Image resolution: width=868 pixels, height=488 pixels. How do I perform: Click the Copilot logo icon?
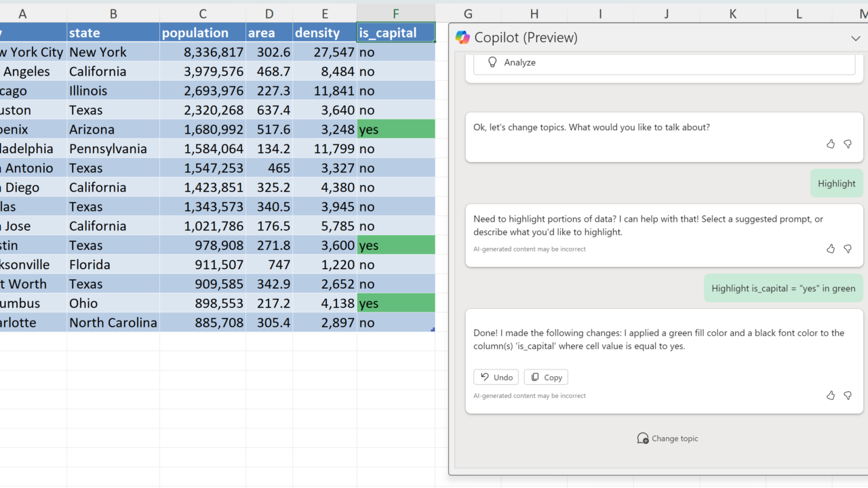coord(462,38)
